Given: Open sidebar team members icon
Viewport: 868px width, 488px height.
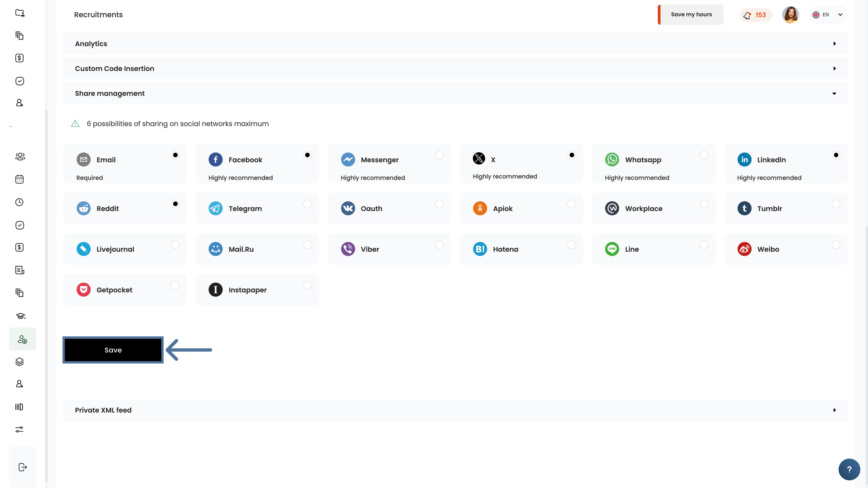Looking at the screenshot, I should (20, 157).
